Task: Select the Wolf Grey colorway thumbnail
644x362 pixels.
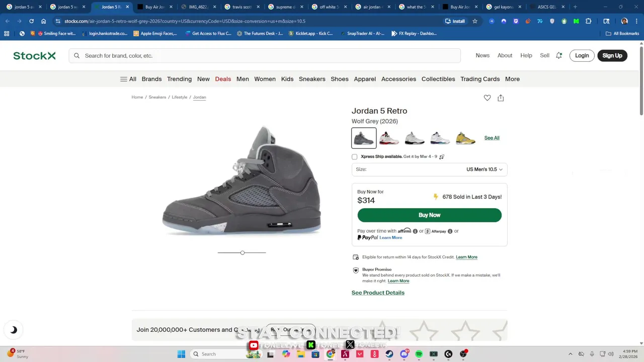Action: [x=364, y=138]
